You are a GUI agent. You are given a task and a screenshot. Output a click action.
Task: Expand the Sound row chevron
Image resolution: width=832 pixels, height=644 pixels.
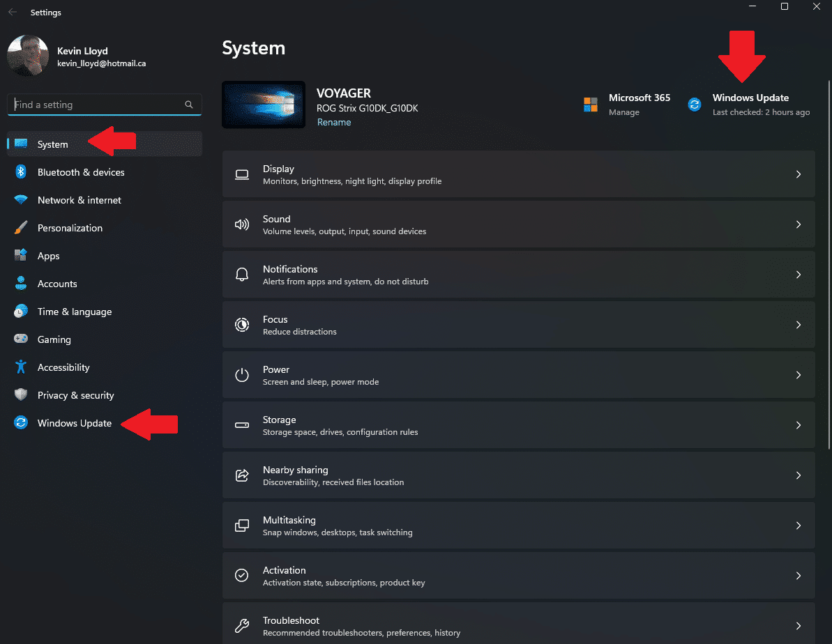(799, 224)
